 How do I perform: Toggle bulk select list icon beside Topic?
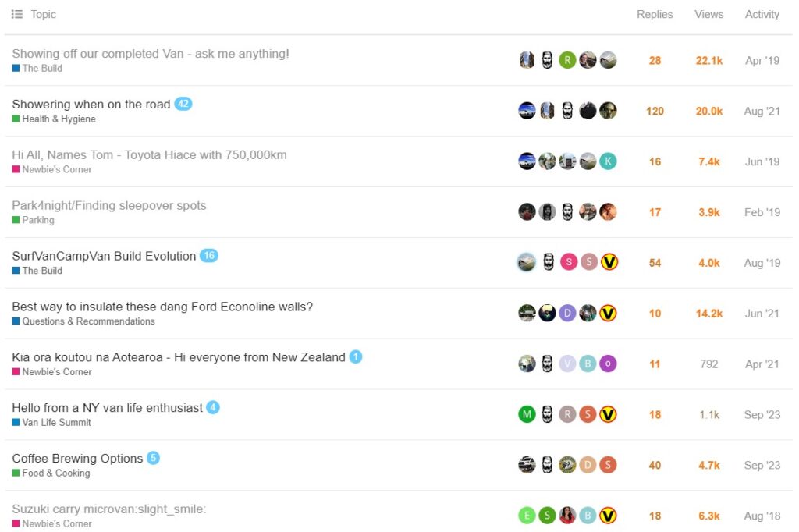[x=17, y=14]
